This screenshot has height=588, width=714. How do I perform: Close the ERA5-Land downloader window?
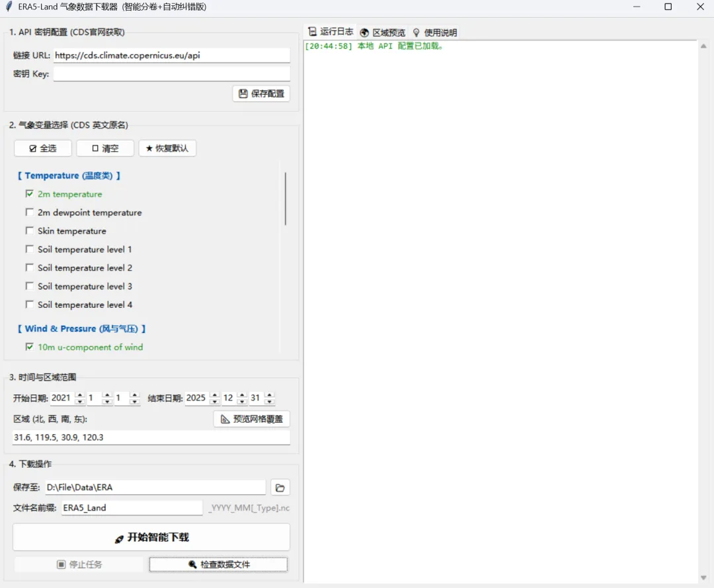point(700,7)
